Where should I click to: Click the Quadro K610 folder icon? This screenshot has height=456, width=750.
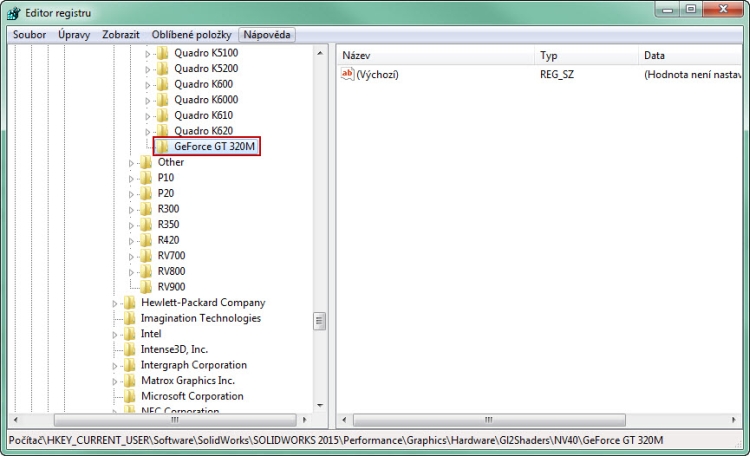click(x=163, y=115)
